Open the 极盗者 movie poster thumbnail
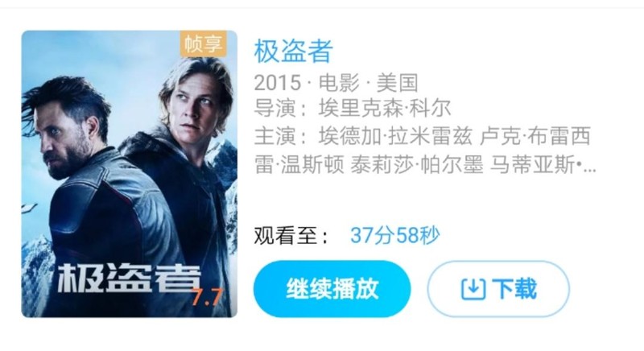Viewport: 644px width, 351px height. point(130,174)
